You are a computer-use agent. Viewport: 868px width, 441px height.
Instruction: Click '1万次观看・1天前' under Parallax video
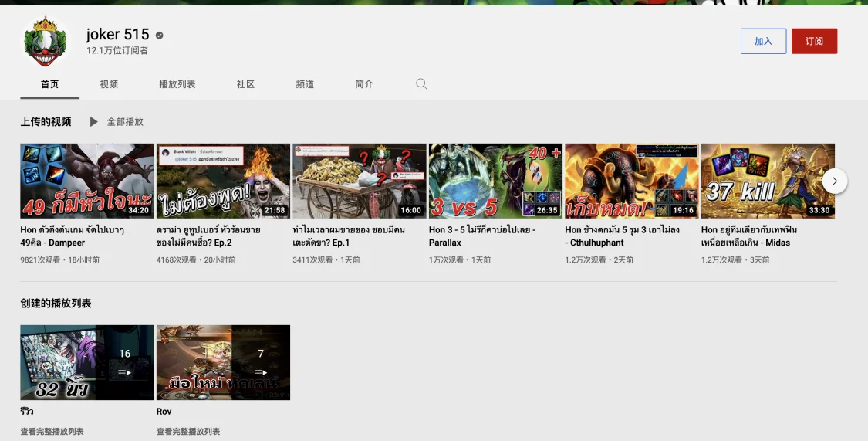(460, 260)
